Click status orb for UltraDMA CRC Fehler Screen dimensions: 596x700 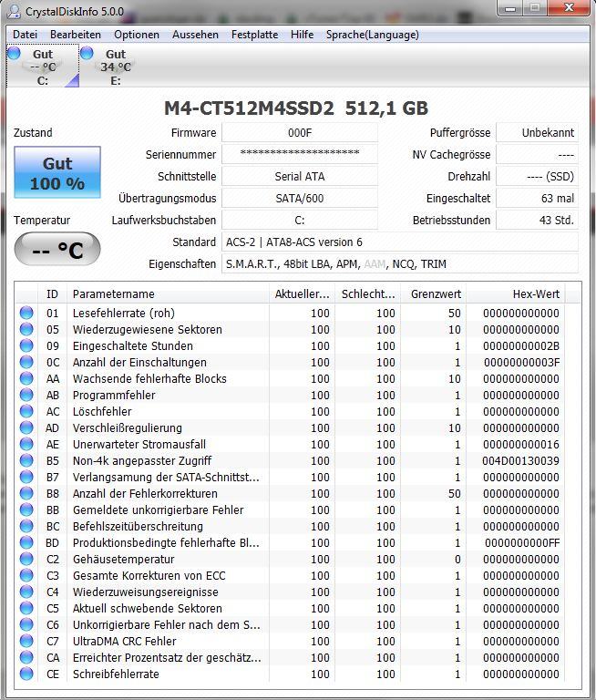26,641
